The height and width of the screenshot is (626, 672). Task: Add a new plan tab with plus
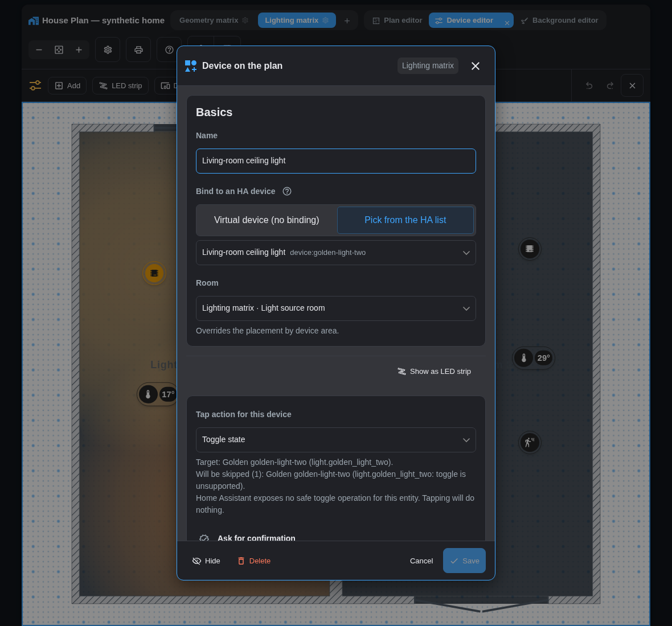click(347, 20)
